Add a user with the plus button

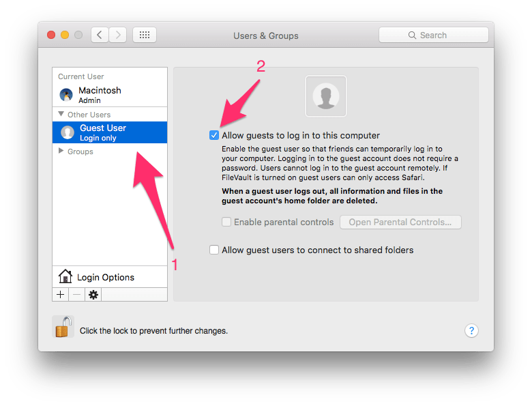(x=61, y=295)
